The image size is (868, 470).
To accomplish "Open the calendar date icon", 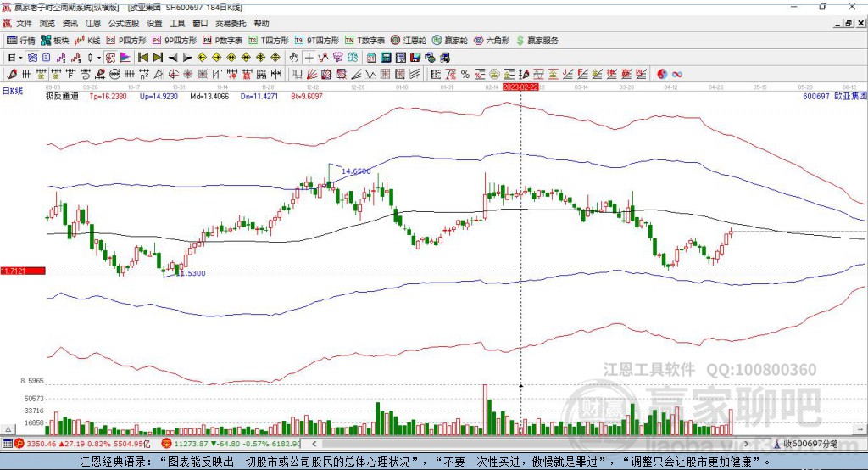I will 371,58.
